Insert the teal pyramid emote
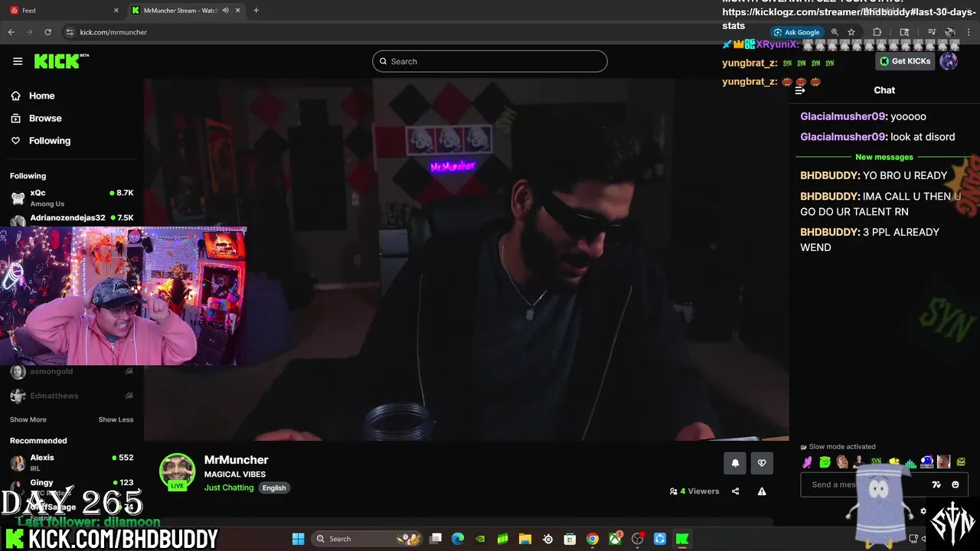Screen dimensions: 980x551 tap(910, 462)
